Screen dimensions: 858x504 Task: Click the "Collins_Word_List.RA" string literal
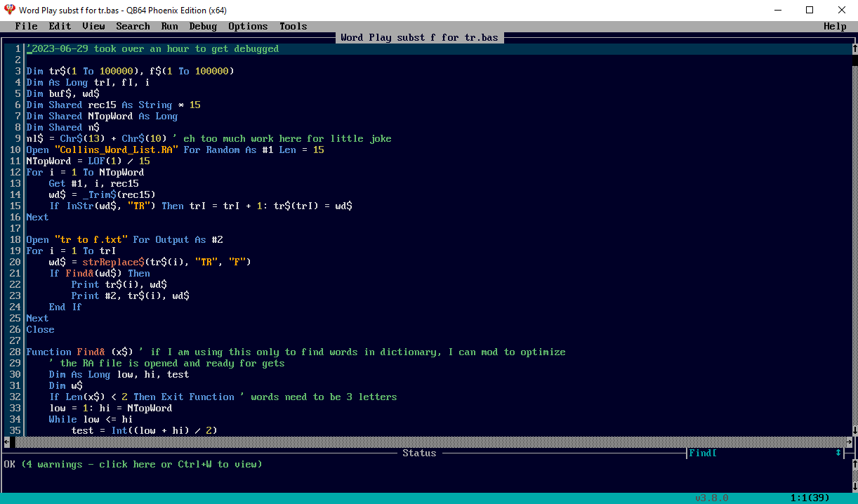point(116,150)
